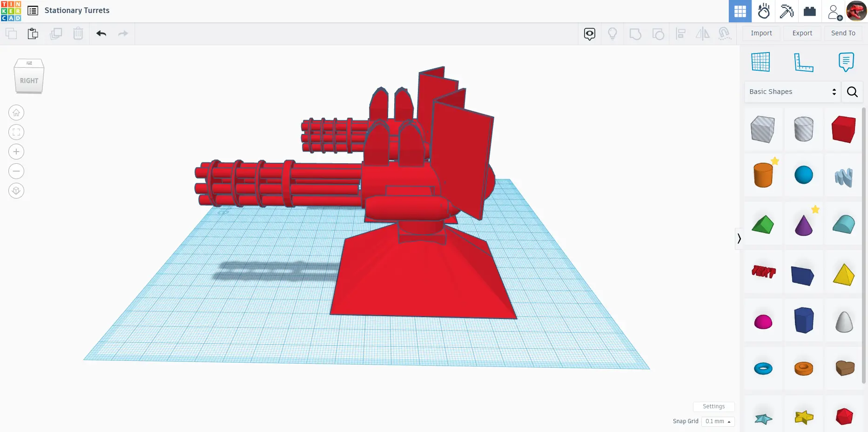Open the notes tool

(846, 62)
